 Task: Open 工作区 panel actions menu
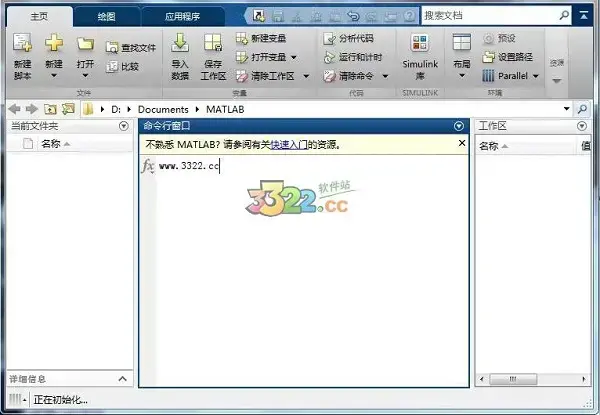[x=582, y=126]
